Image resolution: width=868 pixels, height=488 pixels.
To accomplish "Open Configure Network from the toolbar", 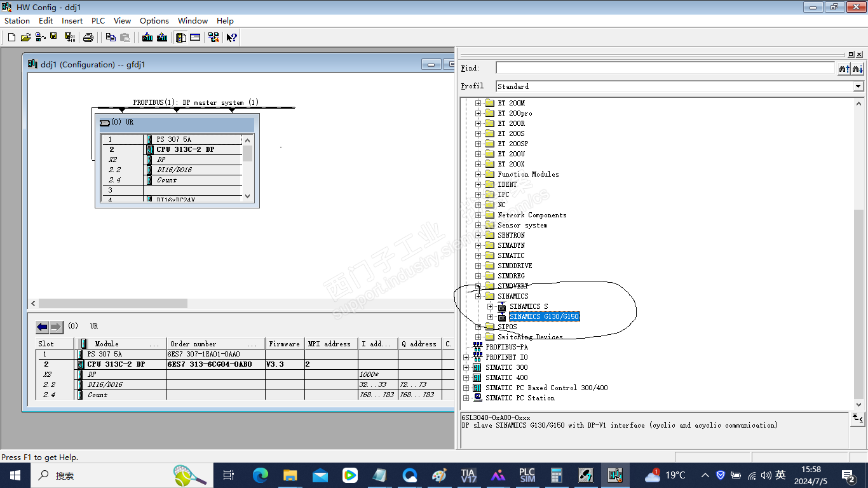I will point(213,37).
